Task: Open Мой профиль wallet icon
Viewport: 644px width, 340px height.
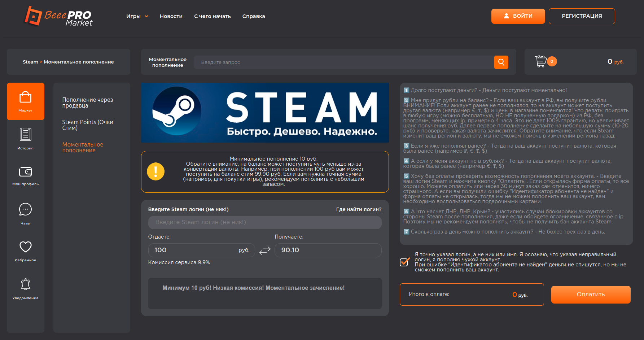Action: 25,172
